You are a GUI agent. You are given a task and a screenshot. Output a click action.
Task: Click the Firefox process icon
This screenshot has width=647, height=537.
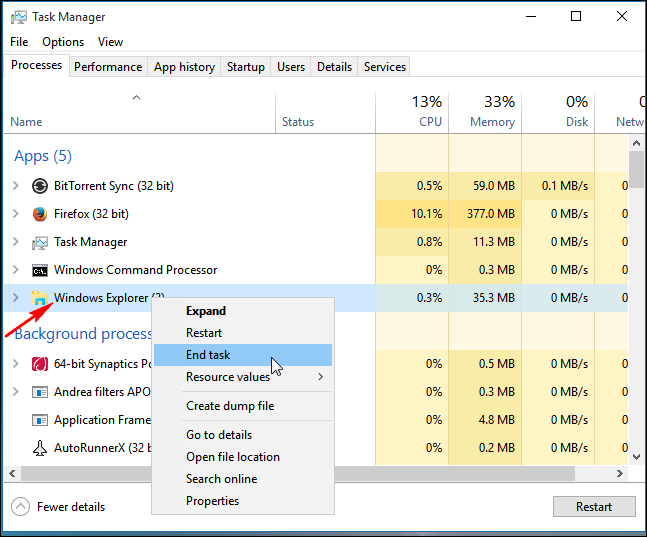point(40,214)
